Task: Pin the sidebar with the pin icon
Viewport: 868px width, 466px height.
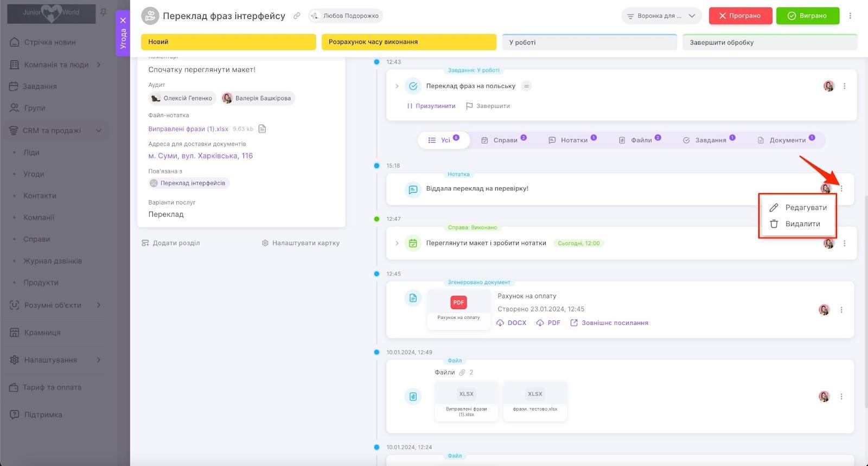Action: point(104,12)
